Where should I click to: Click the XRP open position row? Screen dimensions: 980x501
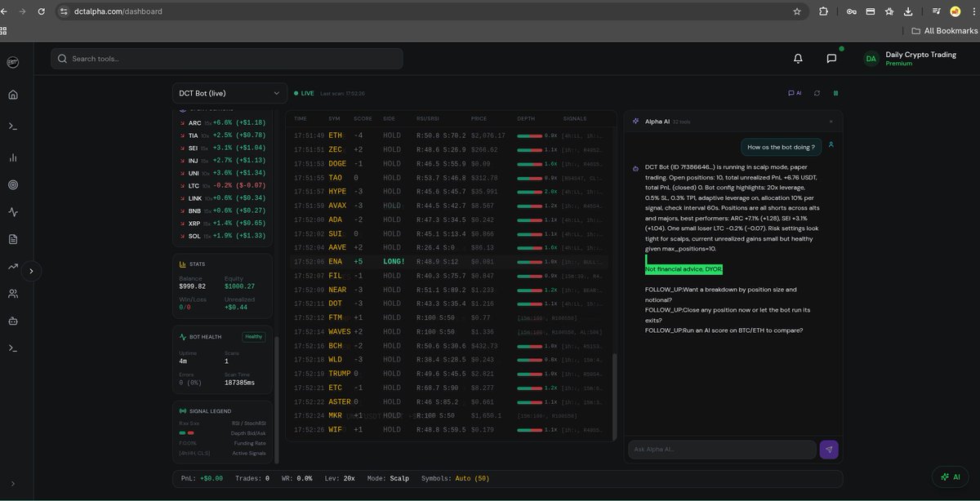[222, 223]
